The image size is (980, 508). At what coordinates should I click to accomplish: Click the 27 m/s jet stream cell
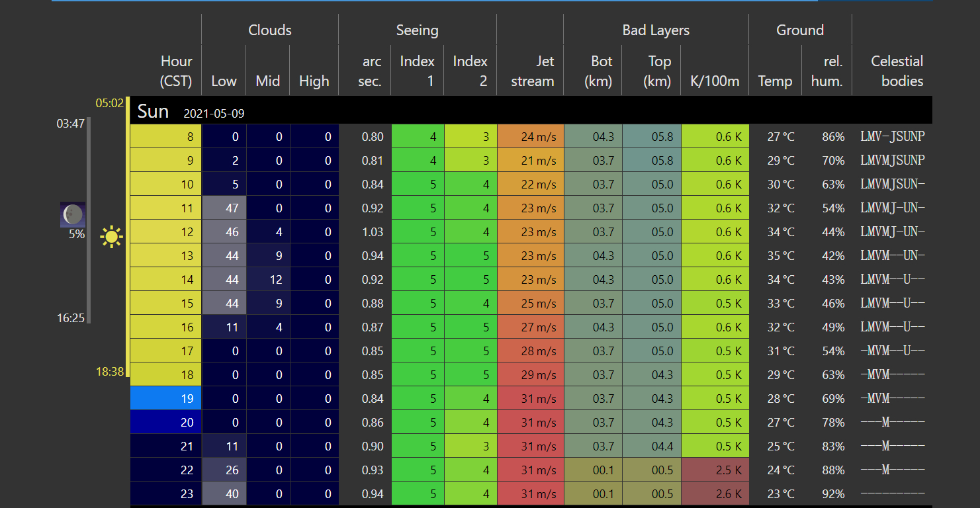[x=531, y=327]
